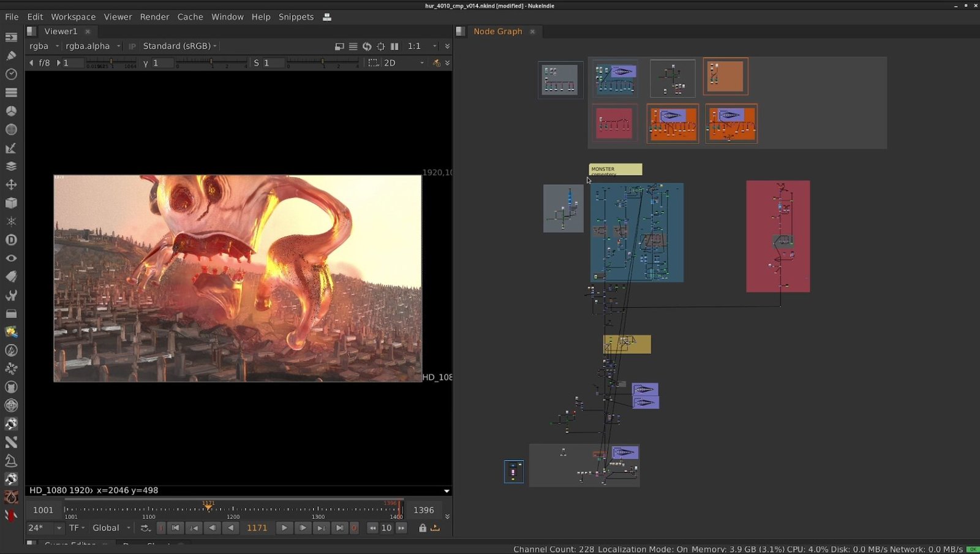Viewport: 980px width, 554px height.
Task: Toggle the timeline lock icon
Action: click(422, 528)
